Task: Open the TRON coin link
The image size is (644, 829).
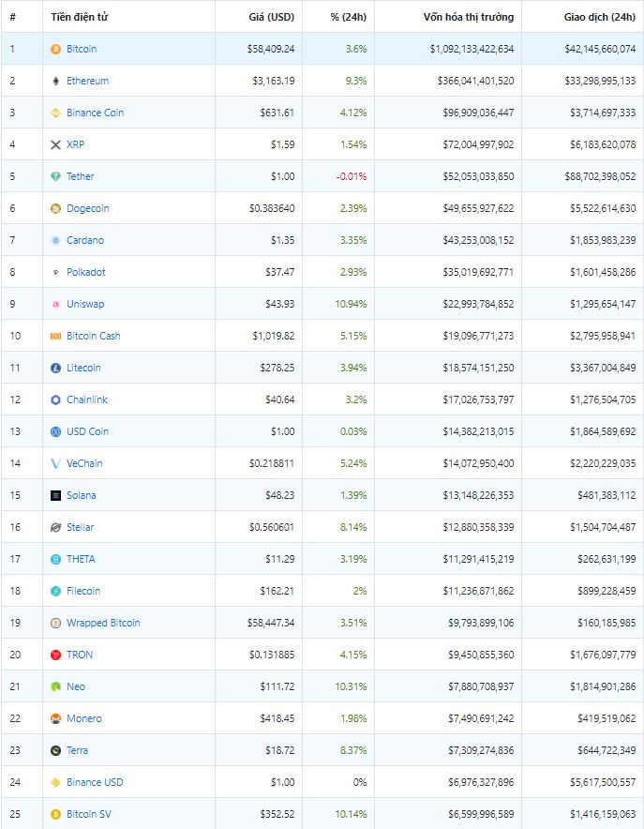Action: click(x=80, y=655)
